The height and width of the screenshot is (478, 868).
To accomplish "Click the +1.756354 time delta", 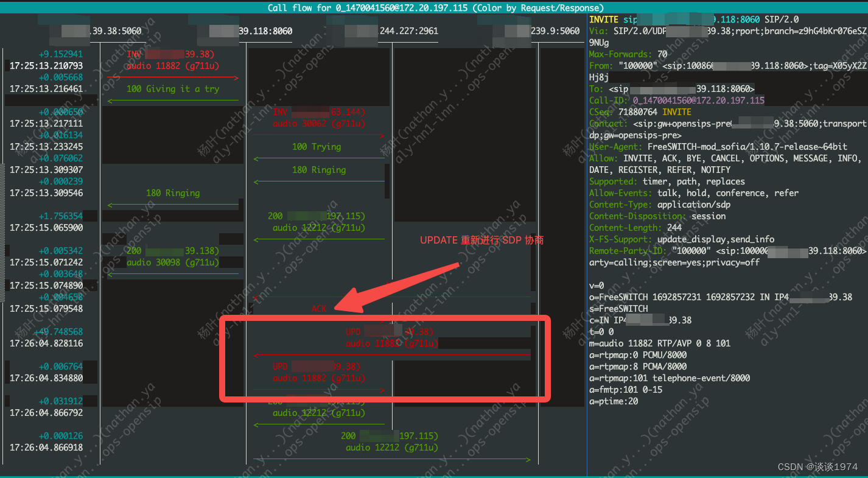I will [61, 216].
